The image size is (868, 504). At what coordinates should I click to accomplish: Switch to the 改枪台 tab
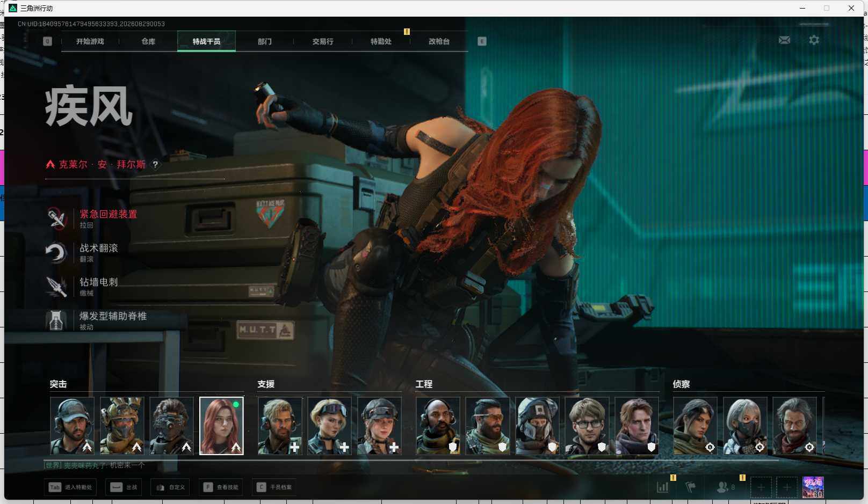pos(439,41)
